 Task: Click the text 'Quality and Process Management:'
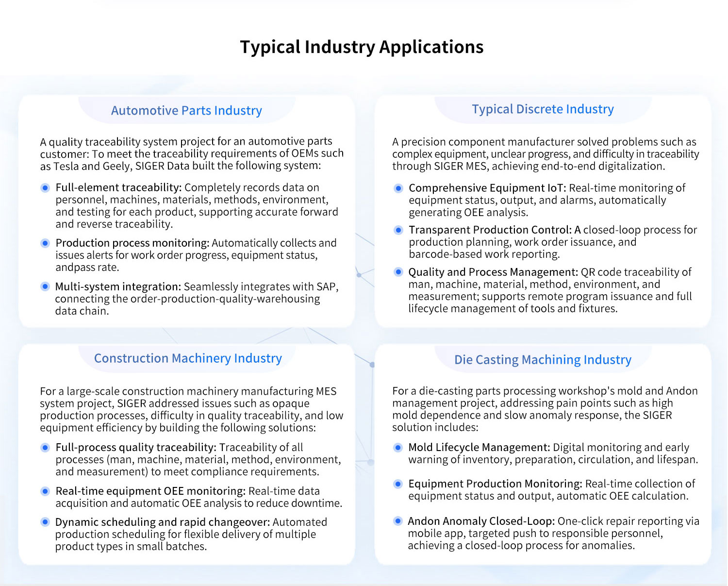pyautogui.click(x=493, y=272)
